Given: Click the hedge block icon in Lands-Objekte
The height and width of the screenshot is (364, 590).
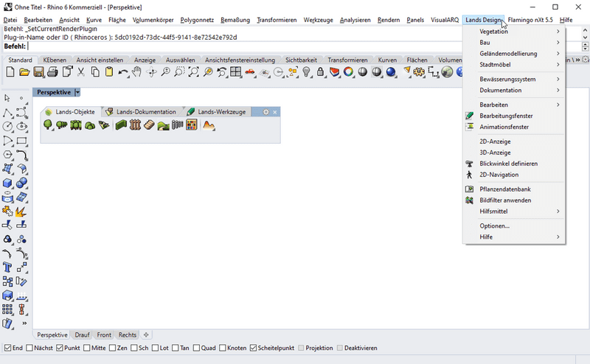Looking at the screenshot, I should (x=121, y=125).
